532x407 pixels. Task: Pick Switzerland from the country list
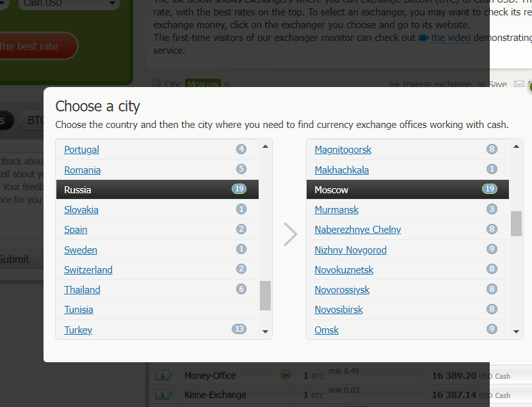click(x=88, y=270)
